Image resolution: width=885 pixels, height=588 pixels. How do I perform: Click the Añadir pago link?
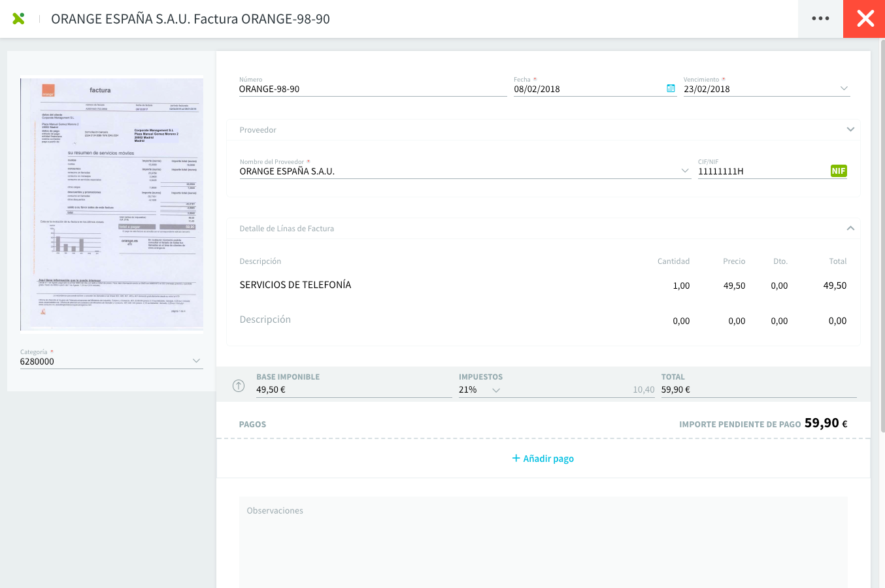pyautogui.click(x=548, y=458)
